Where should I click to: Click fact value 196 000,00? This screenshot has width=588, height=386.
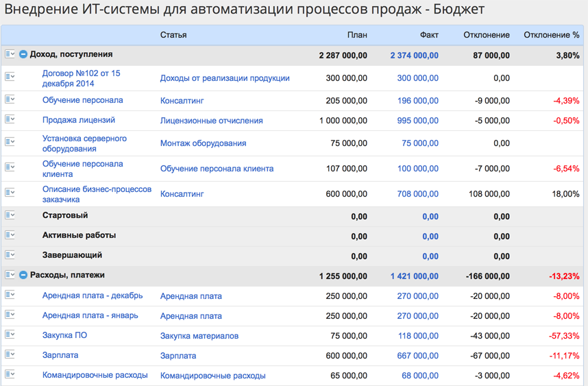pyautogui.click(x=418, y=101)
